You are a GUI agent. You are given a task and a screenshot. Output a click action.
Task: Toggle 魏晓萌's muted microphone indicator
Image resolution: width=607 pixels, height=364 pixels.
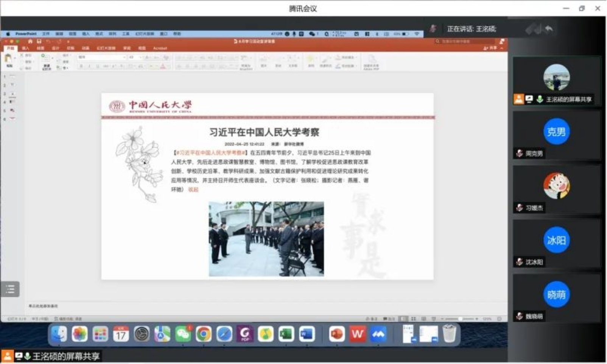[520, 316]
